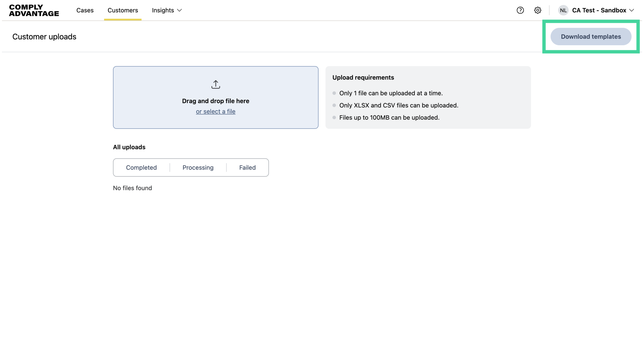Switch to the Cases tab

[x=85, y=10]
